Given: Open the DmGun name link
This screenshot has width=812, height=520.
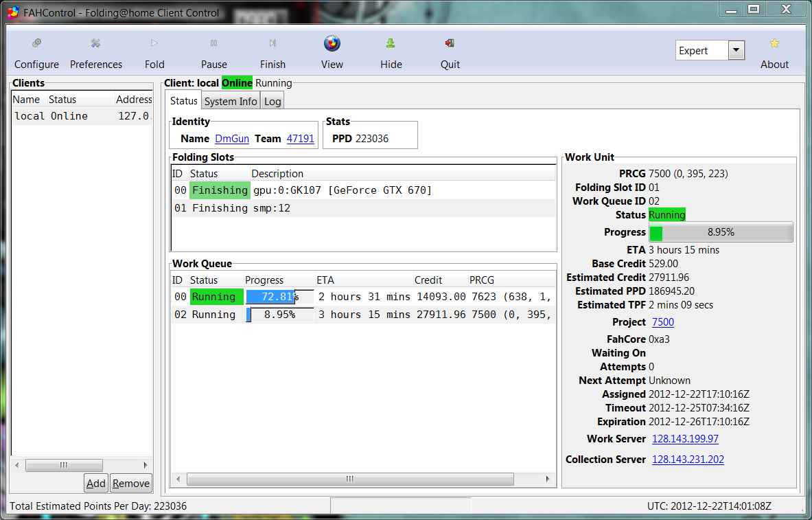Looking at the screenshot, I should [232, 139].
